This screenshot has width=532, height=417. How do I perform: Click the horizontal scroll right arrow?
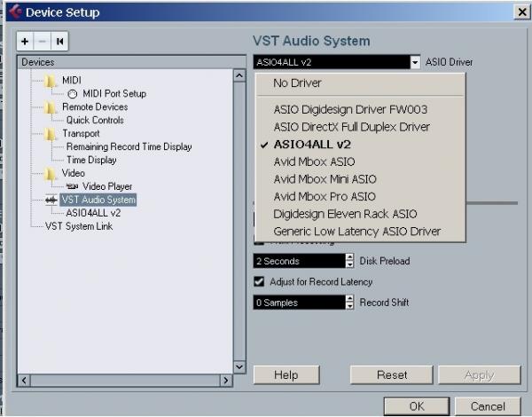(x=226, y=381)
